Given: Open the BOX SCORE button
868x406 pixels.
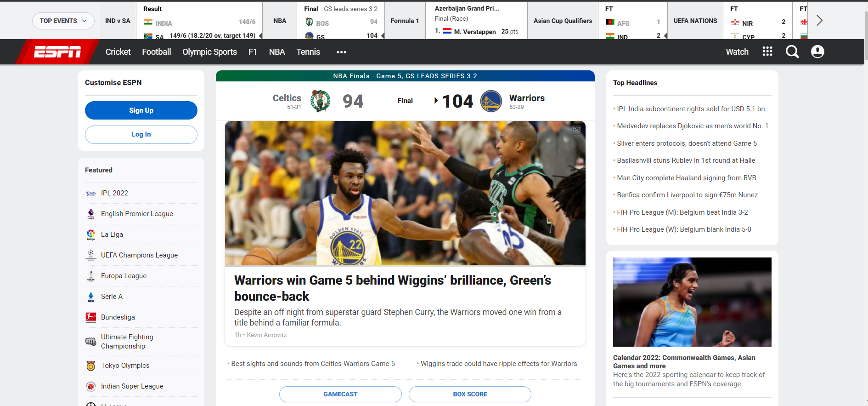Looking at the screenshot, I should [470, 394].
